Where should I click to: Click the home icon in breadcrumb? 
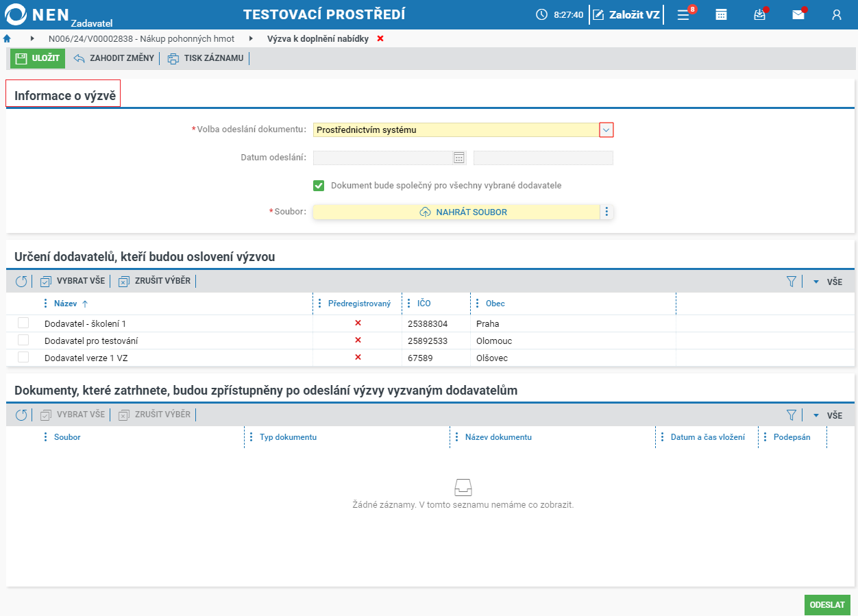[8, 39]
